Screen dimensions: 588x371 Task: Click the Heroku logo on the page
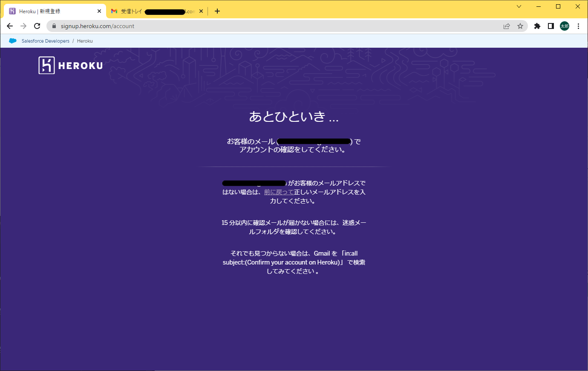click(71, 65)
